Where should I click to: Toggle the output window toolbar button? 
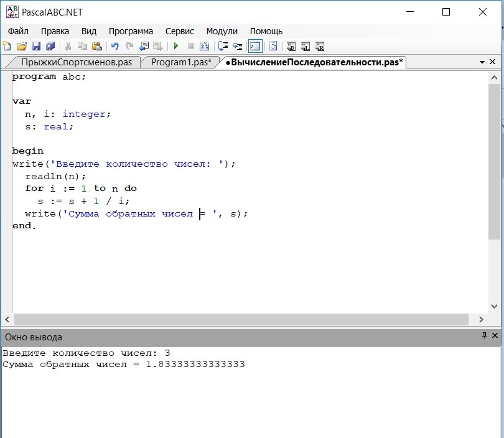tap(255, 46)
